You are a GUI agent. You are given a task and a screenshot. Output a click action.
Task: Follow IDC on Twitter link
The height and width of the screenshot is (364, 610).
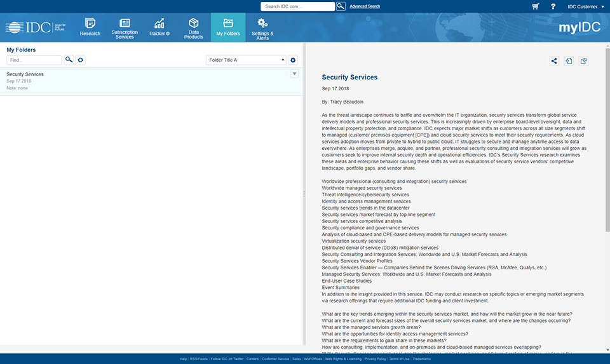tap(227, 359)
